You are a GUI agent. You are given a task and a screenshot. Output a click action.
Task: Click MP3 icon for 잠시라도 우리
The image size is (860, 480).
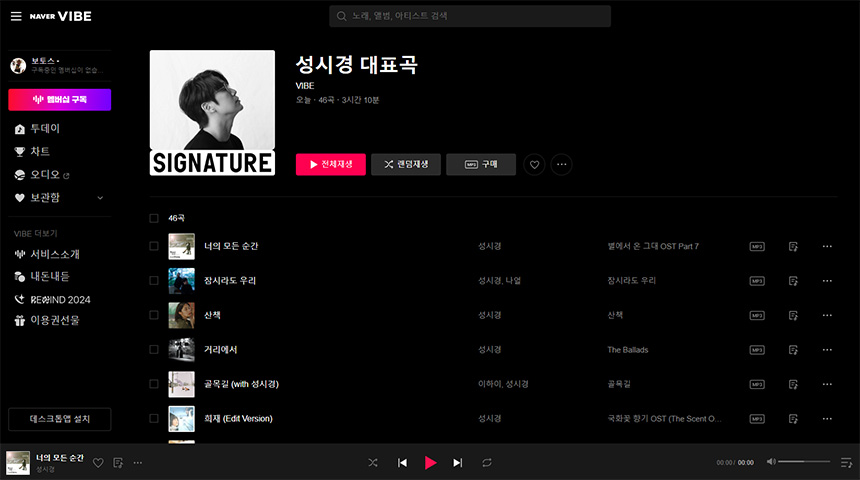[x=757, y=281]
